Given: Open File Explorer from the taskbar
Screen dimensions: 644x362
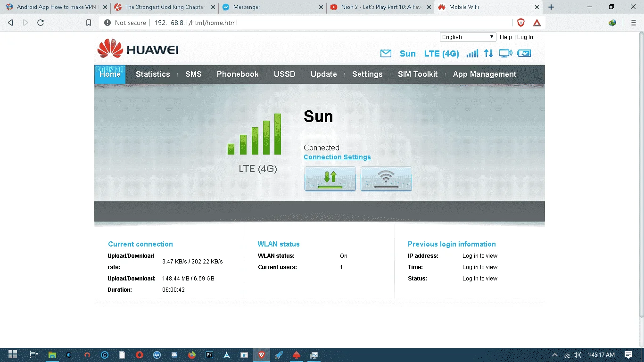Looking at the screenshot, I should pos(52,354).
